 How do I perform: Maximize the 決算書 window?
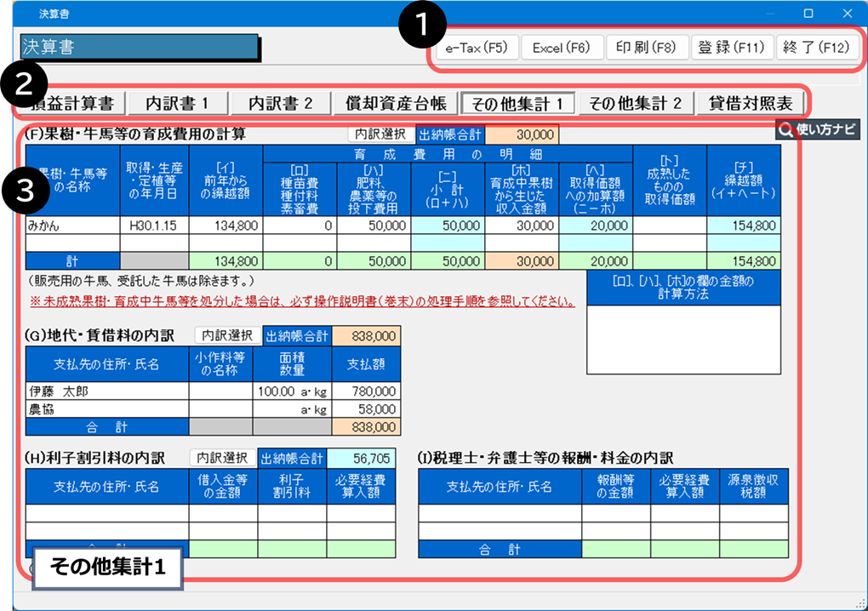tap(808, 13)
